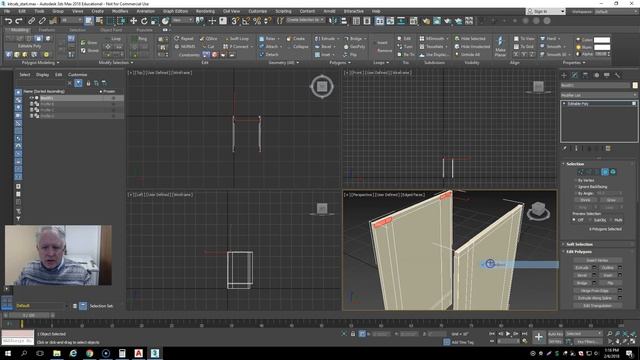Viewport: 640px width, 360px height.
Task: Open Scene Explorer Display menu
Action: [x=42, y=75]
